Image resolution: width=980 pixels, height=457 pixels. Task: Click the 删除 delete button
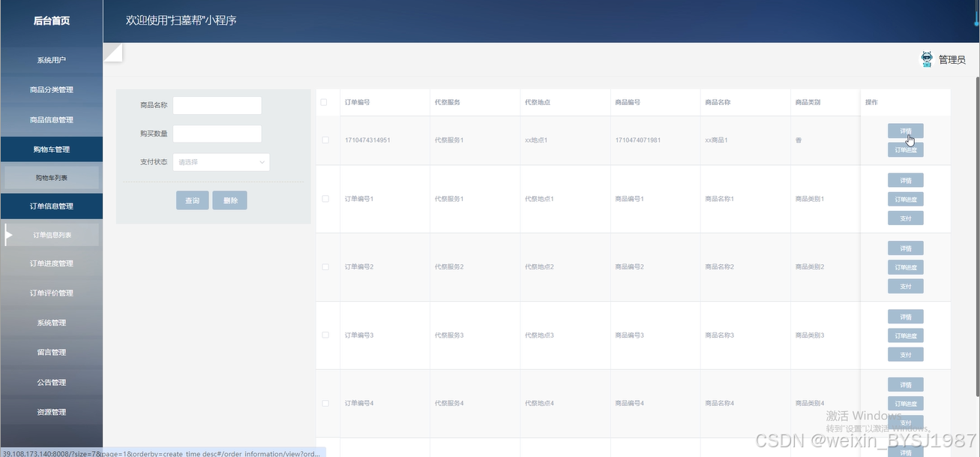230,200
